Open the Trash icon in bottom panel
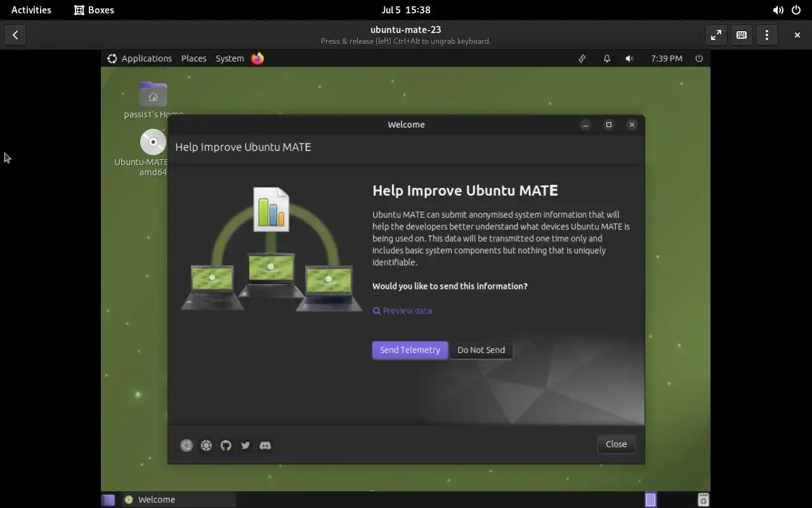Screen dimensions: 812x508 point(703,500)
